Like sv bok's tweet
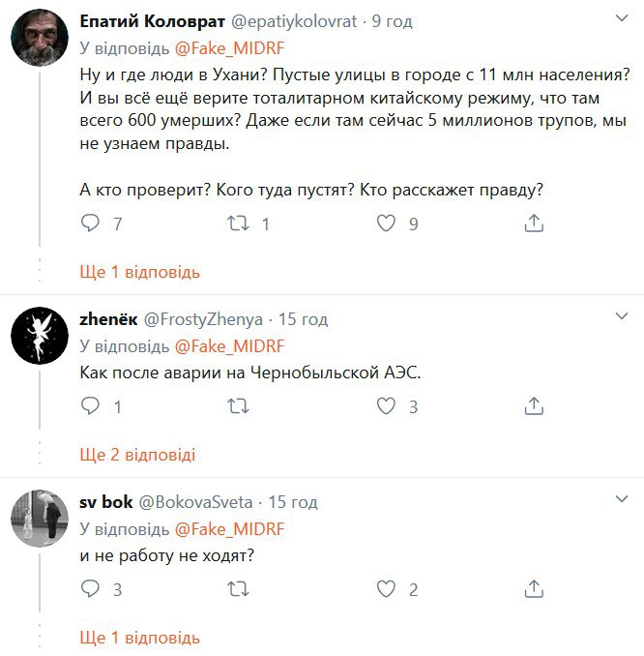This screenshot has height=656, width=644. pos(386,589)
